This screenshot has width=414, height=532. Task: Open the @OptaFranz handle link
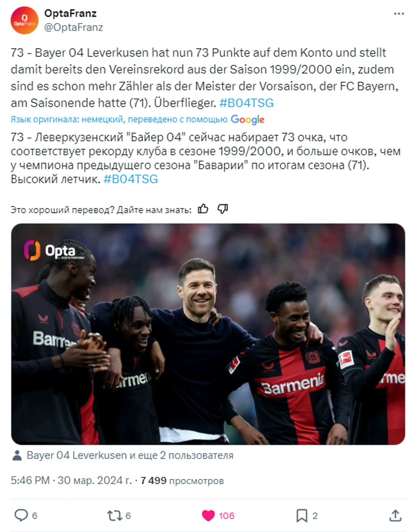coord(74,27)
